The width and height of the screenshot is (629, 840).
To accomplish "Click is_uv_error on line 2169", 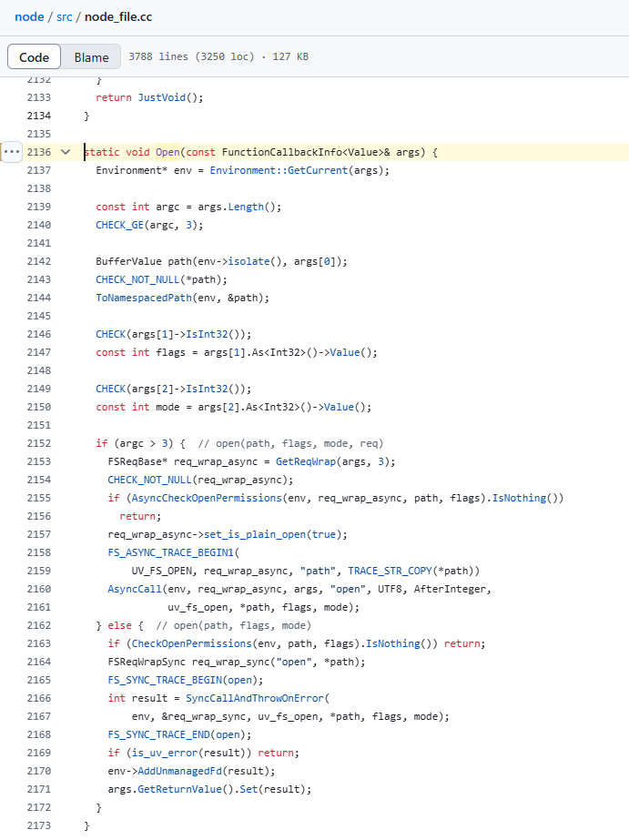I will (165, 754).
